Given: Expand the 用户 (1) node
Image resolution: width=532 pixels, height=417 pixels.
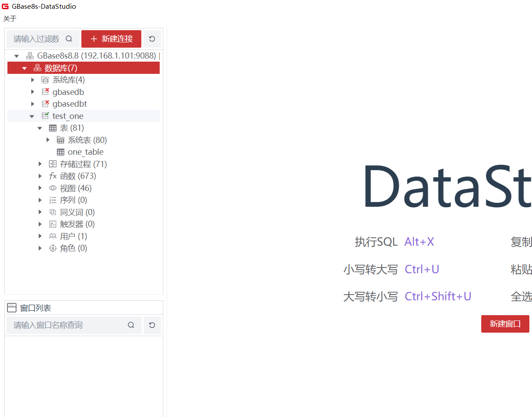Looking at the screenshot, I should [40, 236].
